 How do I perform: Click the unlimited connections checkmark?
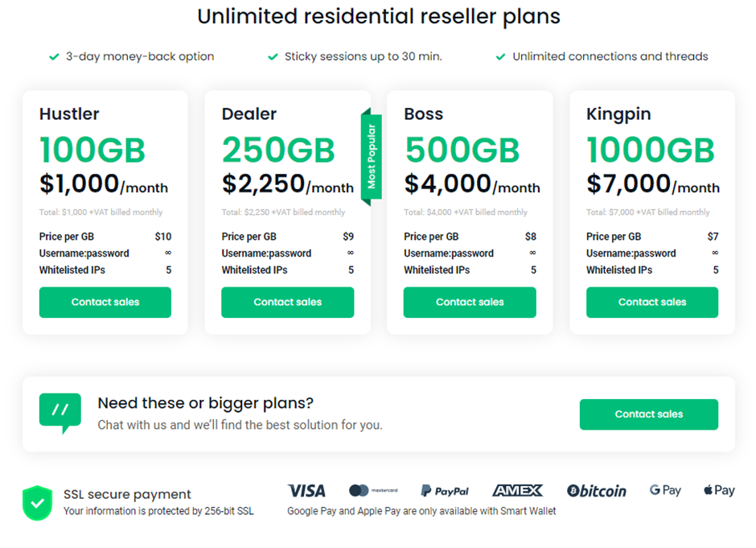(x=500, y=57)
